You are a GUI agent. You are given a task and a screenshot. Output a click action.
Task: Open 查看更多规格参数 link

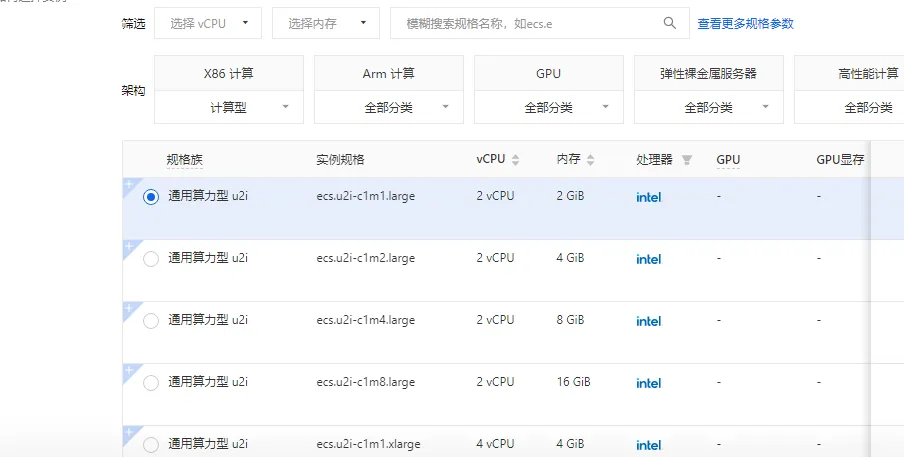pyautogui.click(x=745, y=24)
